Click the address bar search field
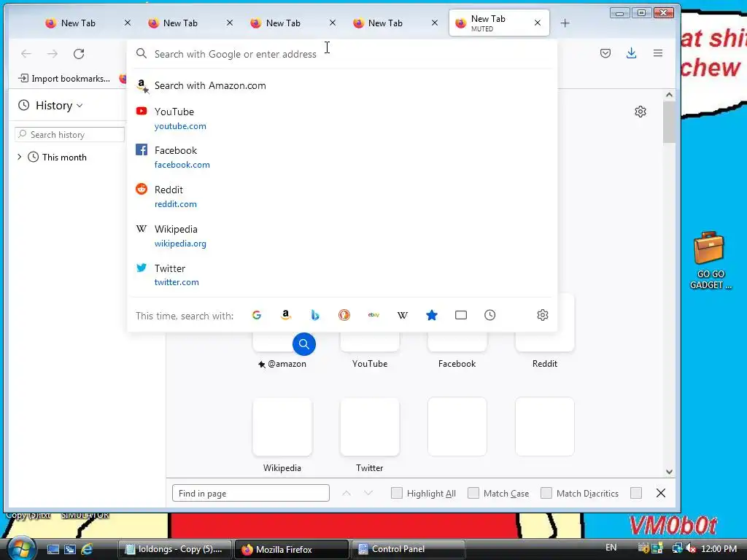This screenshot has width=747, height=560. [x=342, y=54]
